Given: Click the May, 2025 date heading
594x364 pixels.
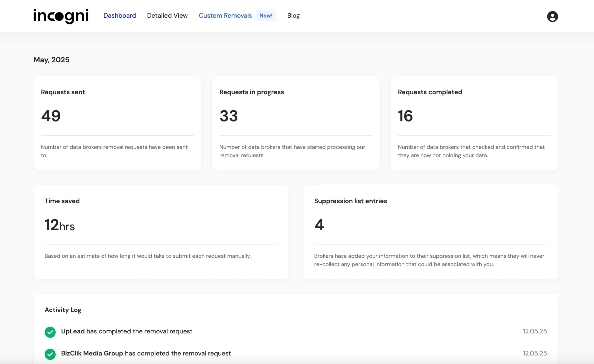Looking at the screenshot, I should (51, 60).
